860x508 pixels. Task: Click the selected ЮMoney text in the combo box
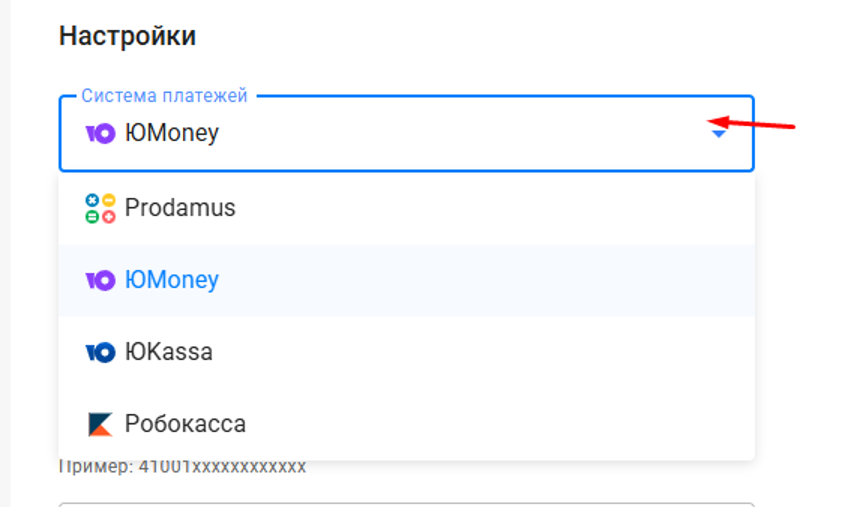pos(172,133)
